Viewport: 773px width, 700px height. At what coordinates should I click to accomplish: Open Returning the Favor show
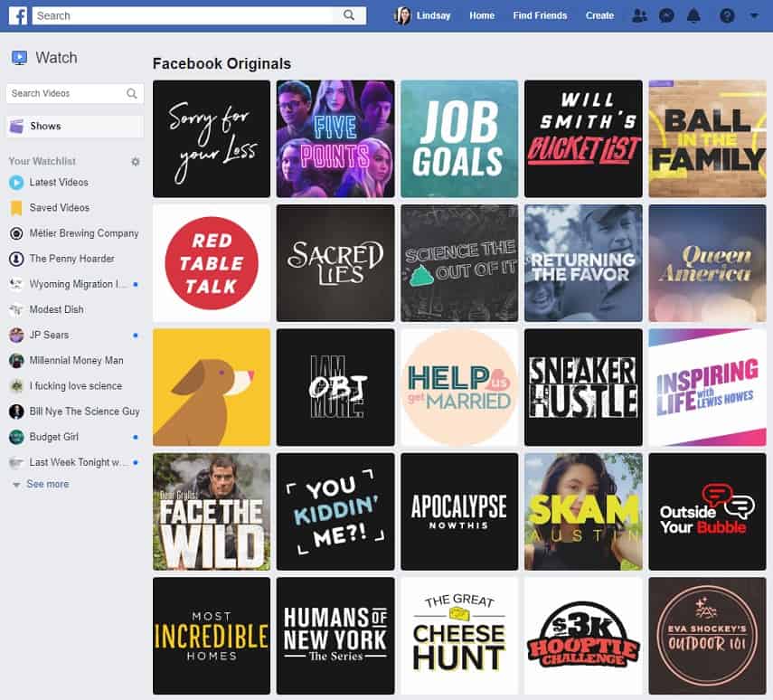click(x=584, y=263)
